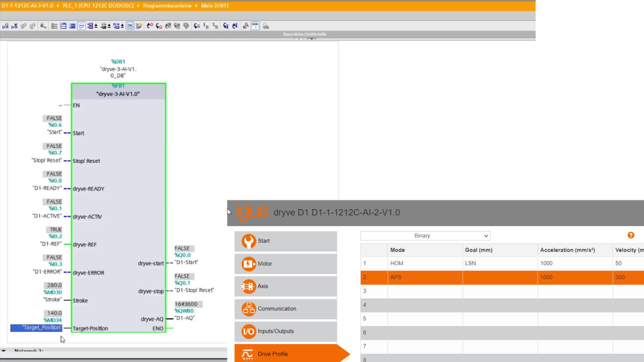This screenshot has width=644, height=362.
Task: Click the favorites star icon in the editor toolbar
Action: click(x=139, y=26)
